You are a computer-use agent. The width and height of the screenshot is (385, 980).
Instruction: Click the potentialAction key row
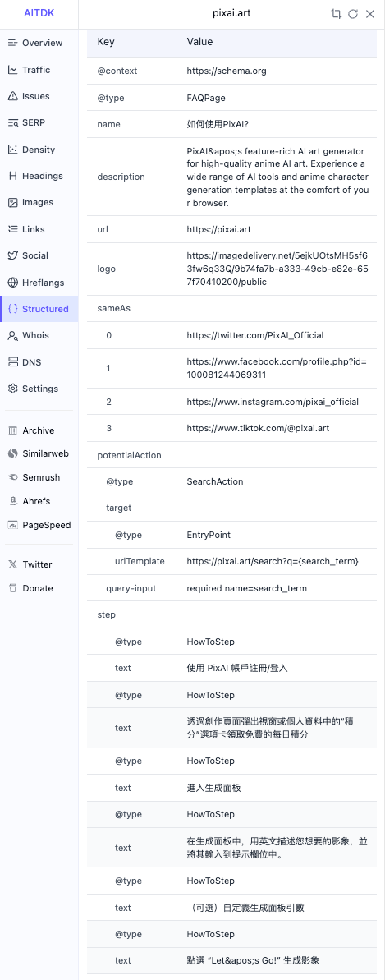pyautogui.click(x=231, y=455)
